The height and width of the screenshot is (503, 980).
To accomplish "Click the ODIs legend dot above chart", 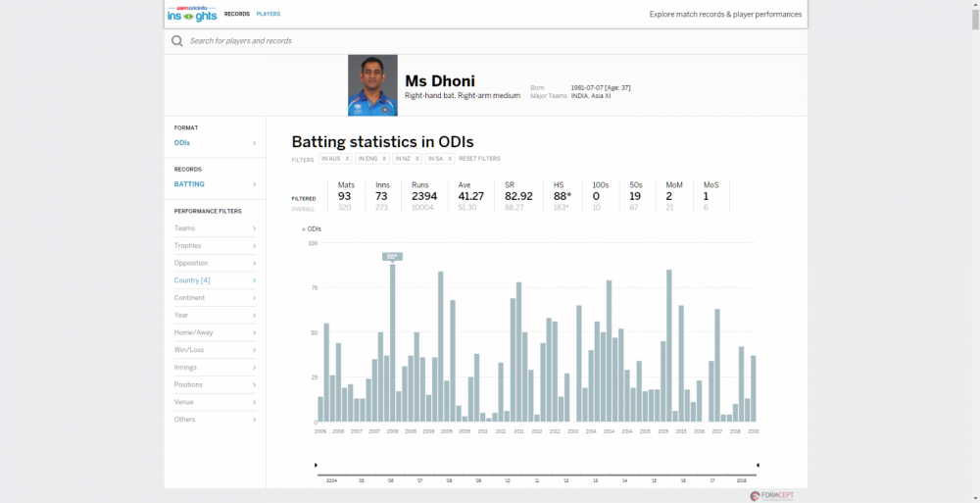I will pos(304,229).
